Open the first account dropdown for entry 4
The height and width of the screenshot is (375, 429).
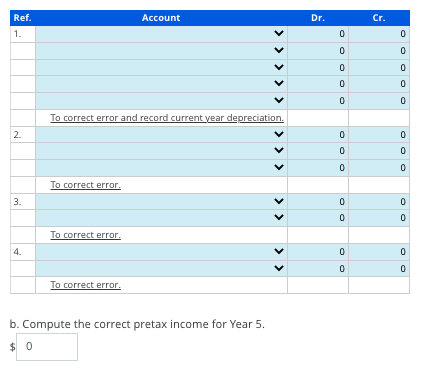point(161,252)
